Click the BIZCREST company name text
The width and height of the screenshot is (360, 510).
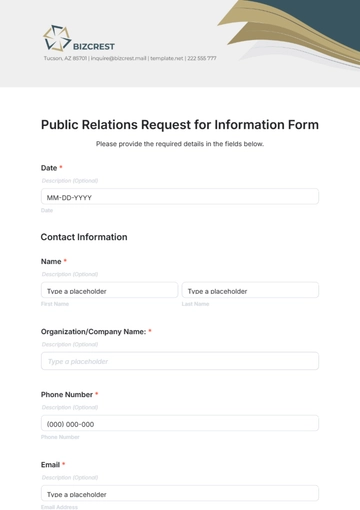click(x=94, y=47)
